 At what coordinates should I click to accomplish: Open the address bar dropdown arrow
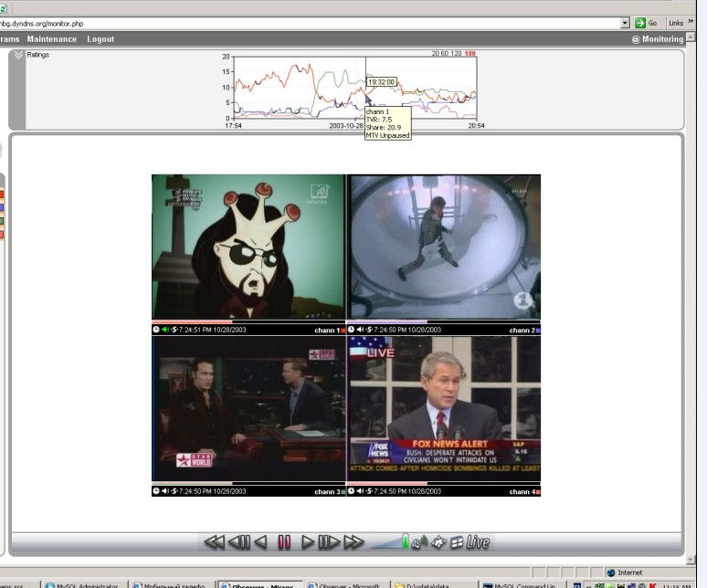click(625, 23)
